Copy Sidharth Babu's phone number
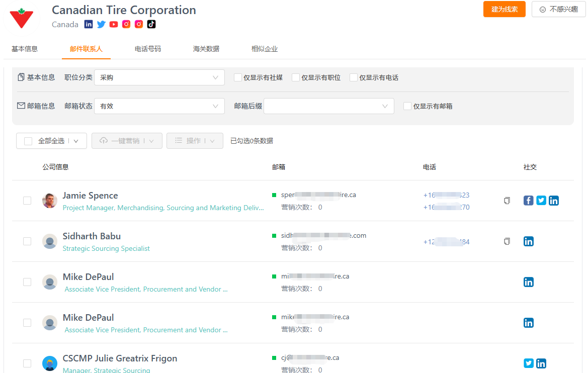The image size is (588, 373). [x=507, y=241]
